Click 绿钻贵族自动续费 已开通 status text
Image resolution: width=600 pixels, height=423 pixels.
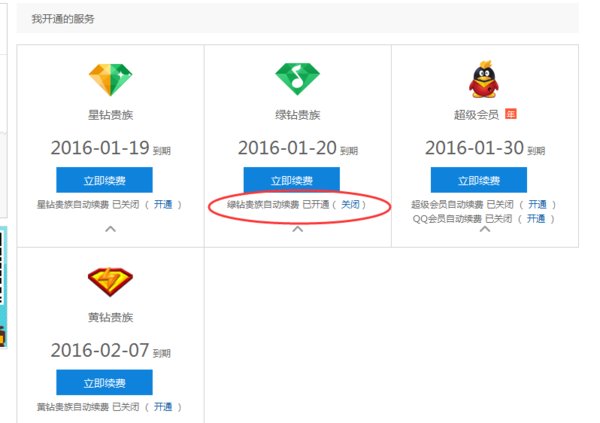(x=278, y=204)
